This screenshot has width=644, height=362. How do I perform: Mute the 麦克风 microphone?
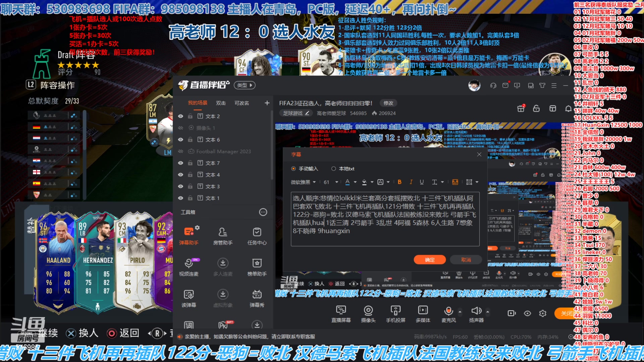(448, 314)
